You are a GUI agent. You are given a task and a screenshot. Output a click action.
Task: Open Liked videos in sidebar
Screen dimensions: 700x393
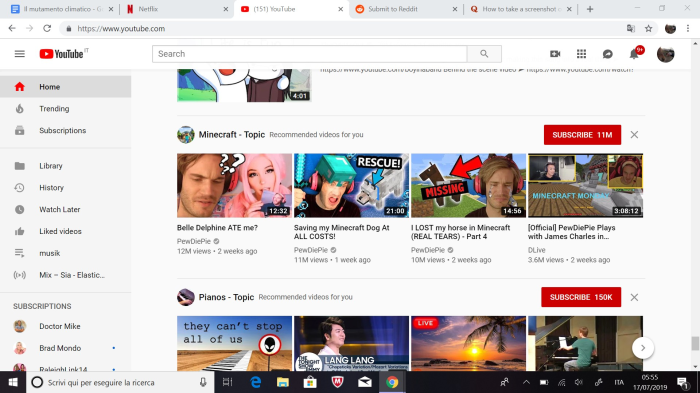(66, 232)
